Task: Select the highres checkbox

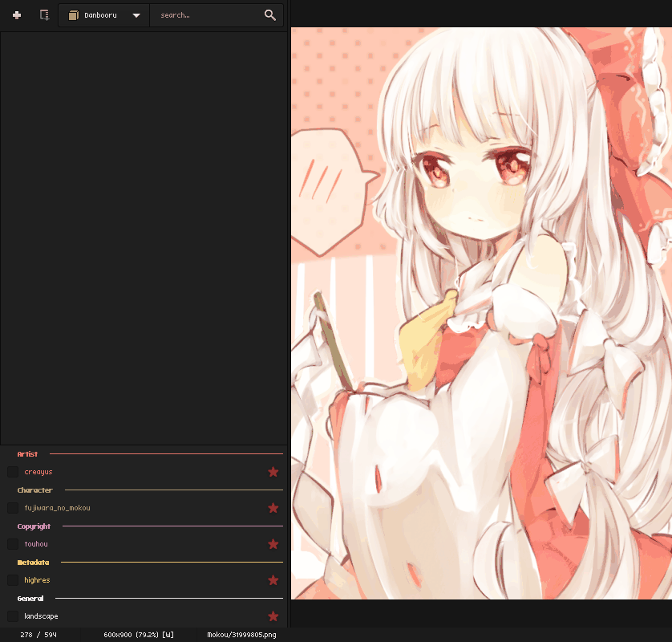Action: pyautogui.click(x=11, y=580)
